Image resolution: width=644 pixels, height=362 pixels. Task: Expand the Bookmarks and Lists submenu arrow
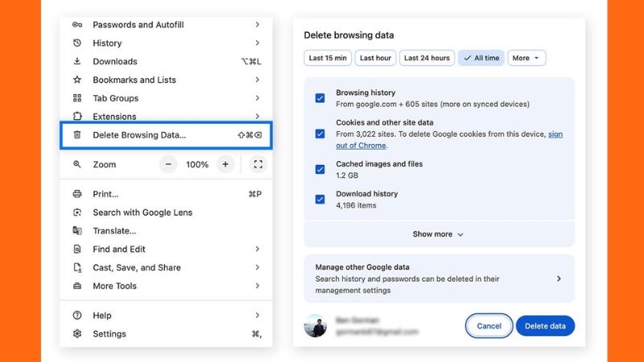coord(257,80)
